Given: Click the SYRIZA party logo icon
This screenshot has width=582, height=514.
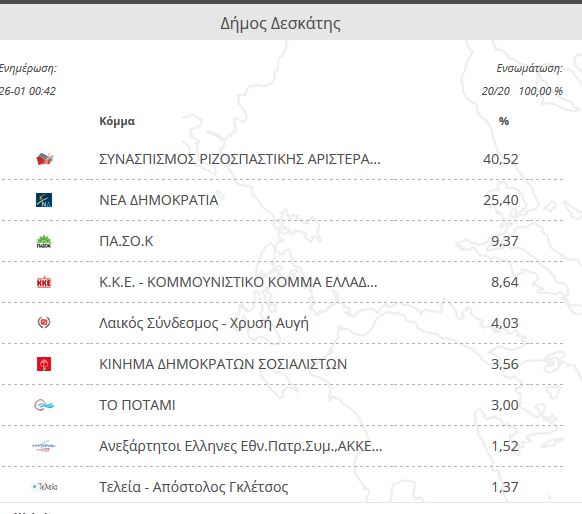Looking at the screenshot, I should [45, 159].
